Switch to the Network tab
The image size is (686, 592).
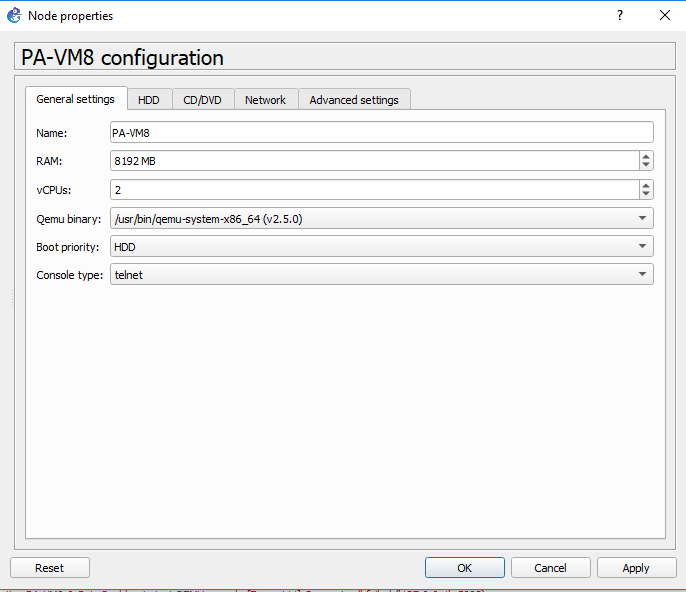[x=266, y=100]
